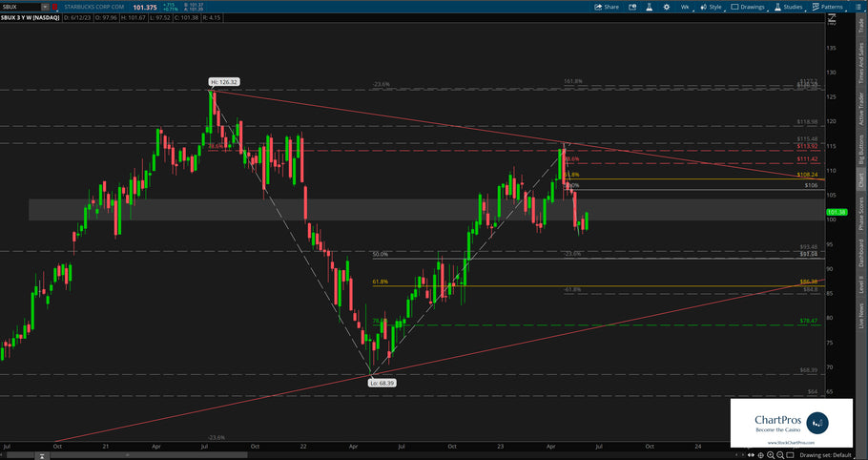Click the Hi: 126.32 price bubble
The height and width of the screenshot is (460, 868).
click(224, 82)
